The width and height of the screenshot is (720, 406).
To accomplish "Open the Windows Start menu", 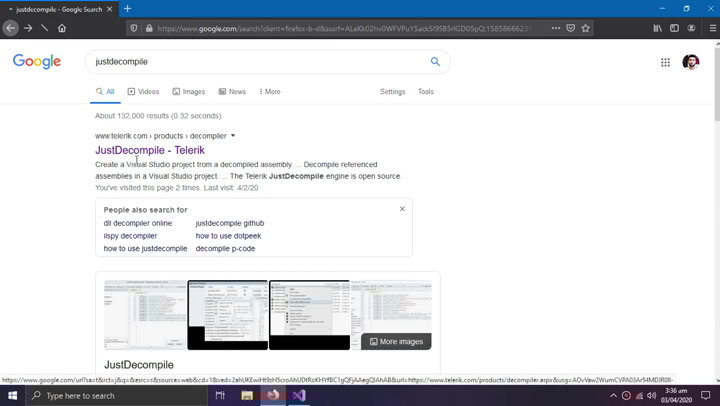I will click(12, 395).
